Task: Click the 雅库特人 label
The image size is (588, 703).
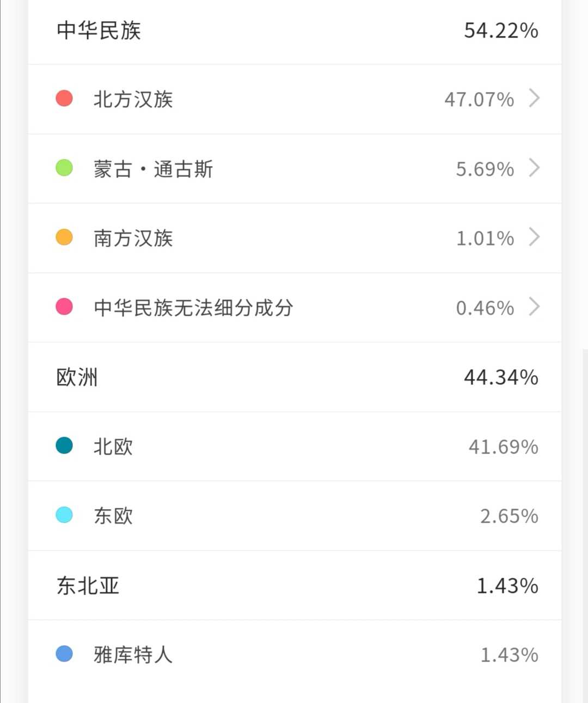Action: point(133,655)
